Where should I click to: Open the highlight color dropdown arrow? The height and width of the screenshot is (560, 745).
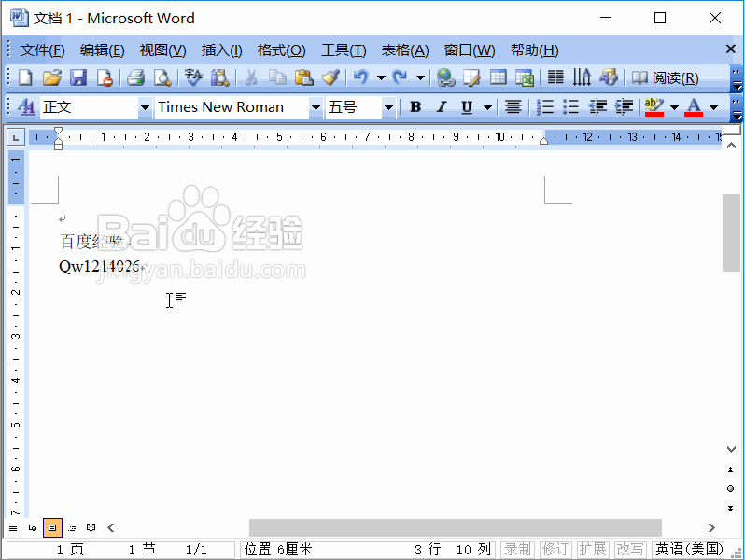pos(674,108)
